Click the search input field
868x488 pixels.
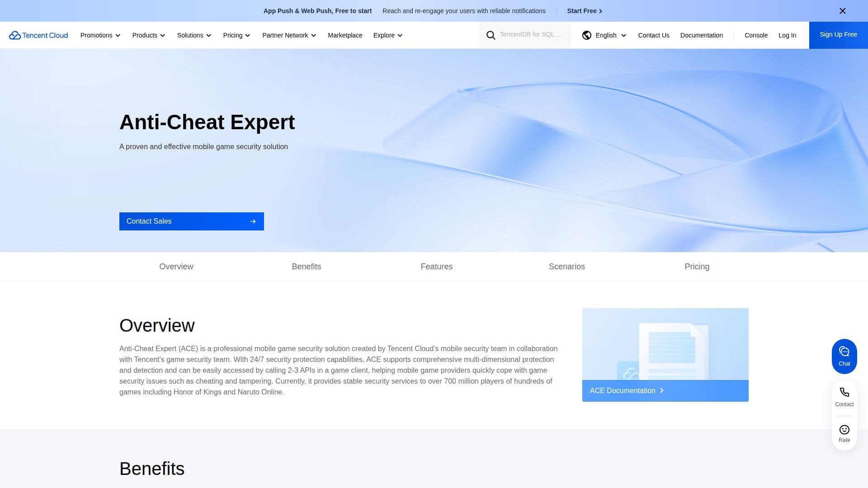(531, 35)
